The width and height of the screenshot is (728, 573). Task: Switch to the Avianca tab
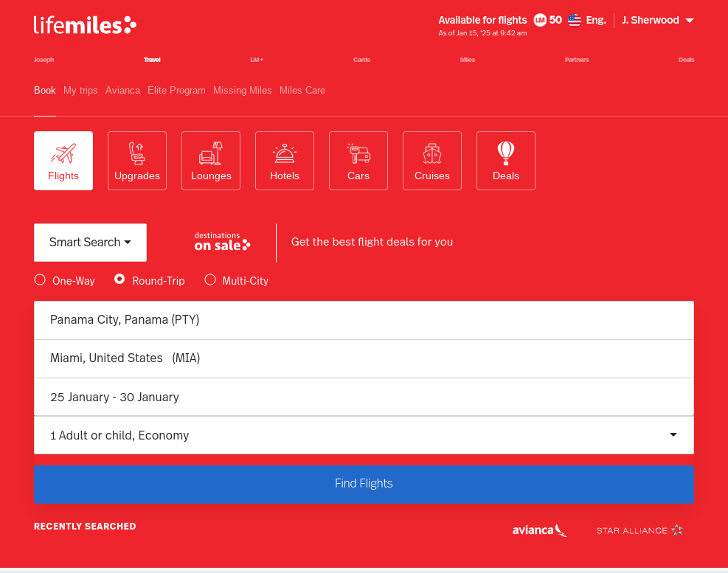[x=122, y=91]
